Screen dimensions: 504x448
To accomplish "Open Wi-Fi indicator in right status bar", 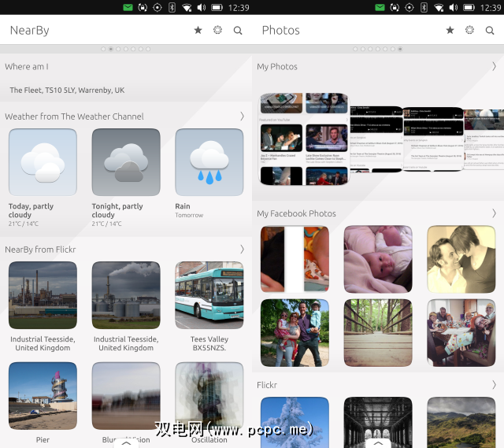I will 439,7.
